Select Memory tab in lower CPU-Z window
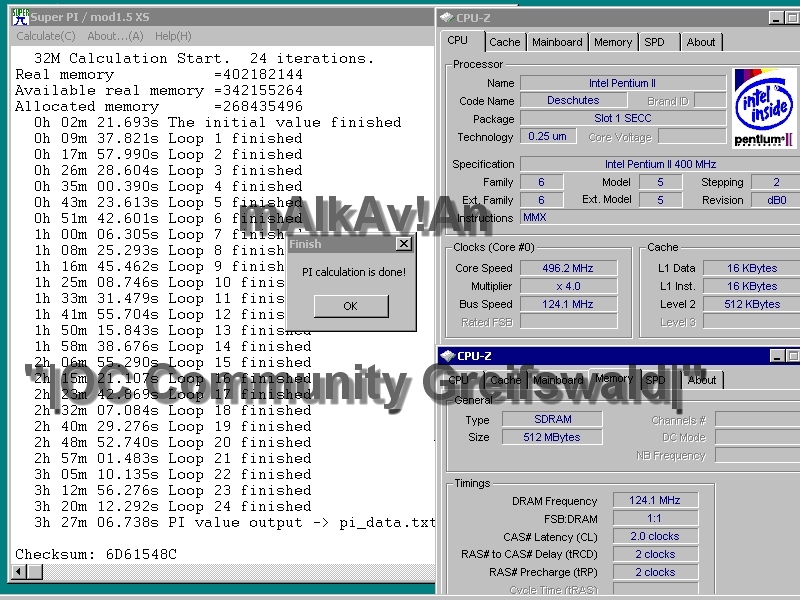The image size is (800, 600). point(614,379)
